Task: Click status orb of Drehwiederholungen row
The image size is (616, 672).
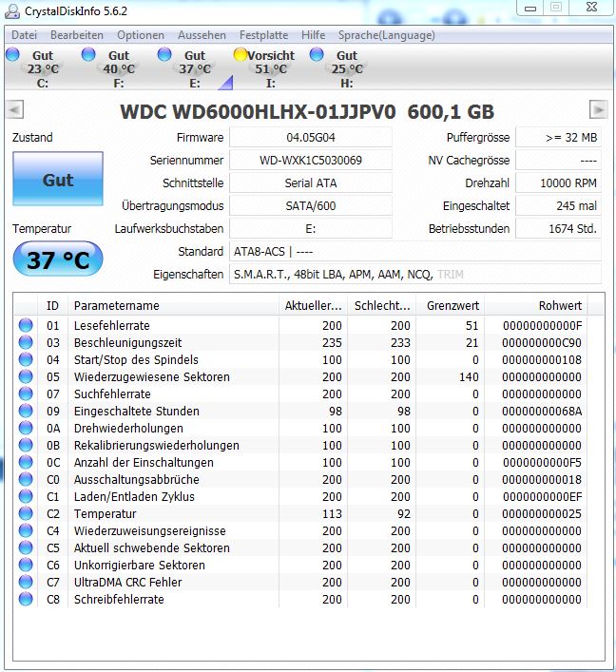Action: (x=26, y=428)
